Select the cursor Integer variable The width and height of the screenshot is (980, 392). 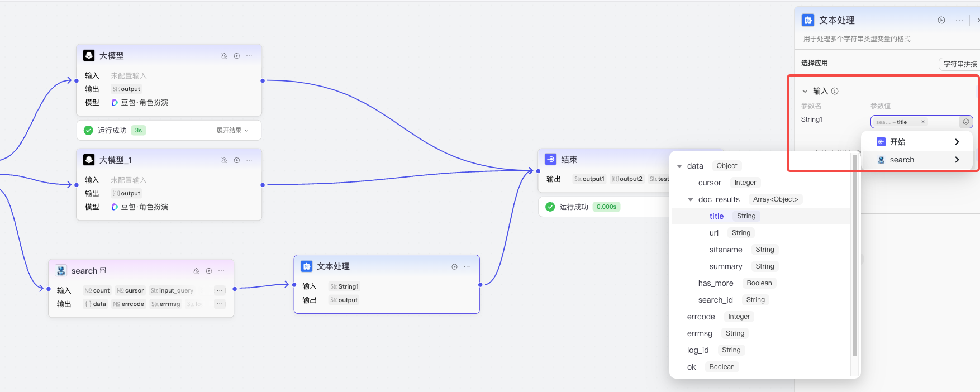click(x=760, y=183)
